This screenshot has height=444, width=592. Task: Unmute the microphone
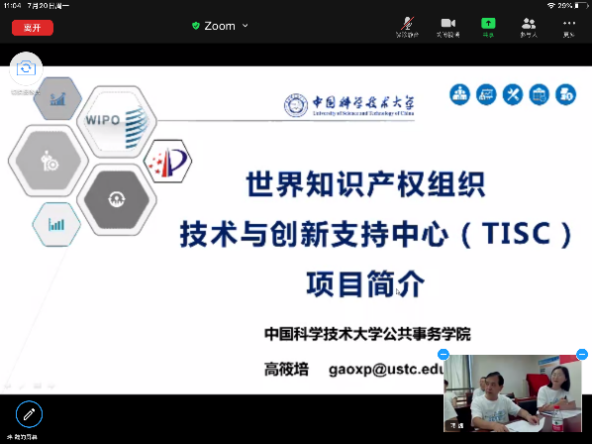(407, 27)
